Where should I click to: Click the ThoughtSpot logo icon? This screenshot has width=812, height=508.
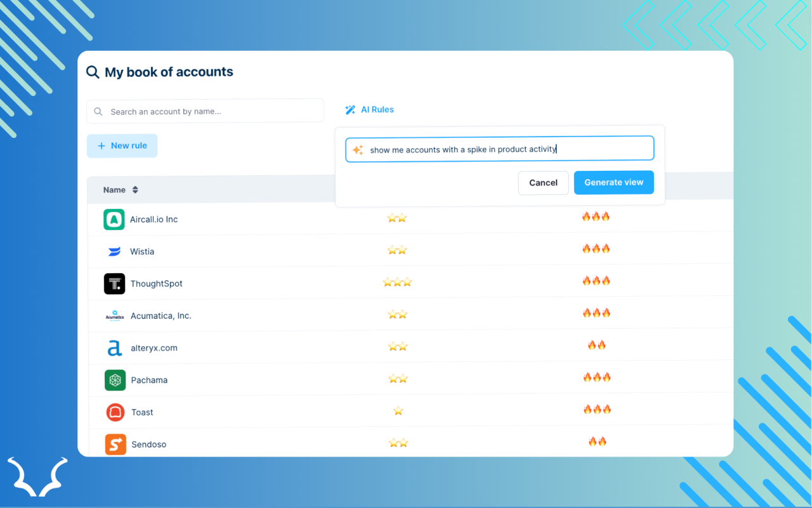pyautogui.click(x=114, y=284)
